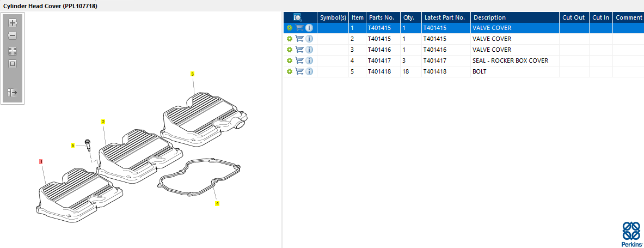
Task: Click latest part number T401418 cell
Action: (x=446, y=71)
